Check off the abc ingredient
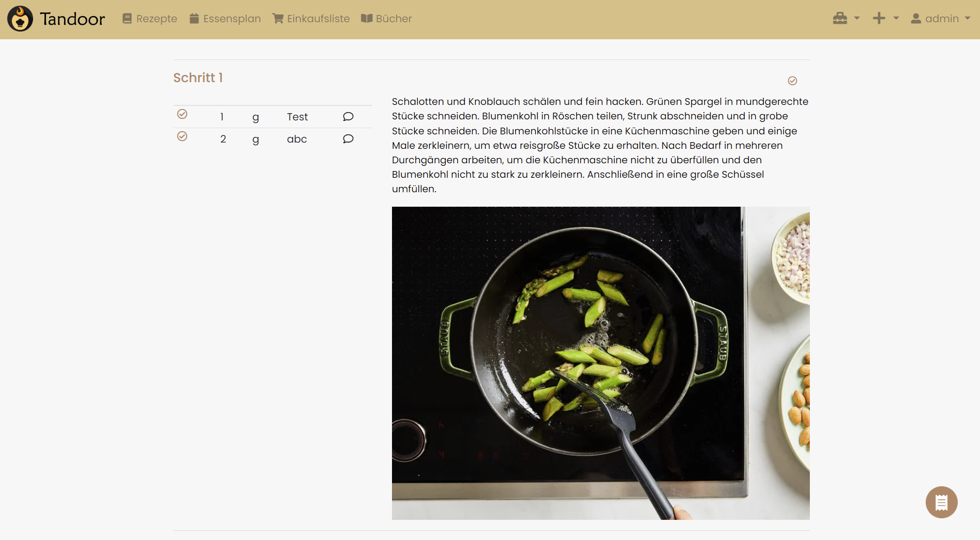Image resolution: width=980 pixels, height=540 pixels. pyautogui.click(x=182, y=136)
